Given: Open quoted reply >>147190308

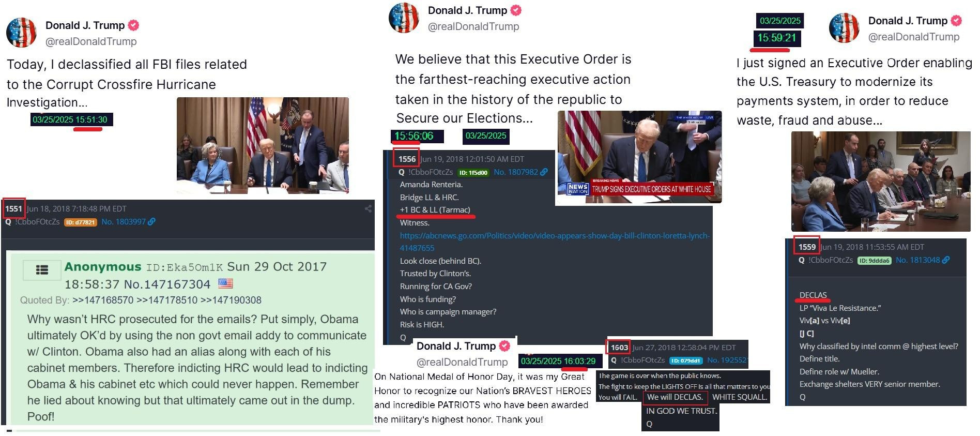Looking at the screenshot, I should [231, 300].
